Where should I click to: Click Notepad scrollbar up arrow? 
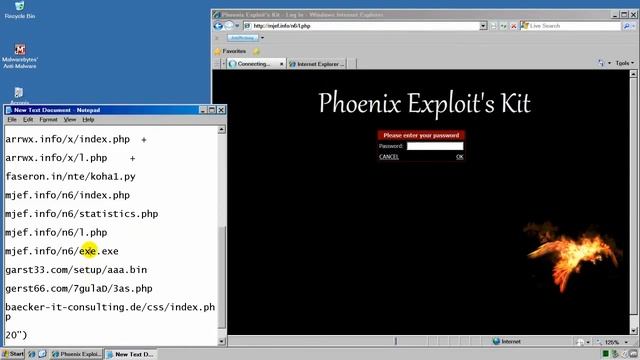221,130
